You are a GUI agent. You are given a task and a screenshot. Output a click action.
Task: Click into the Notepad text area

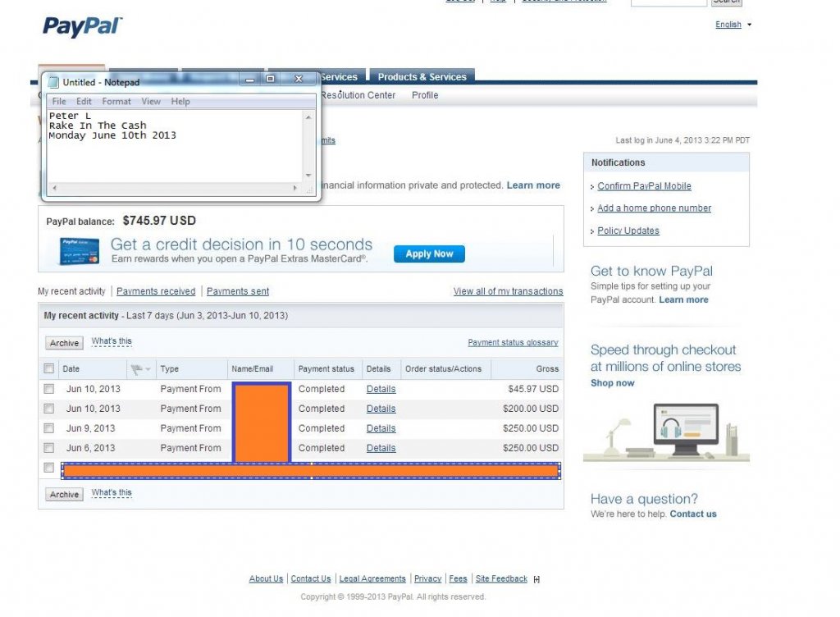point(176,146)
